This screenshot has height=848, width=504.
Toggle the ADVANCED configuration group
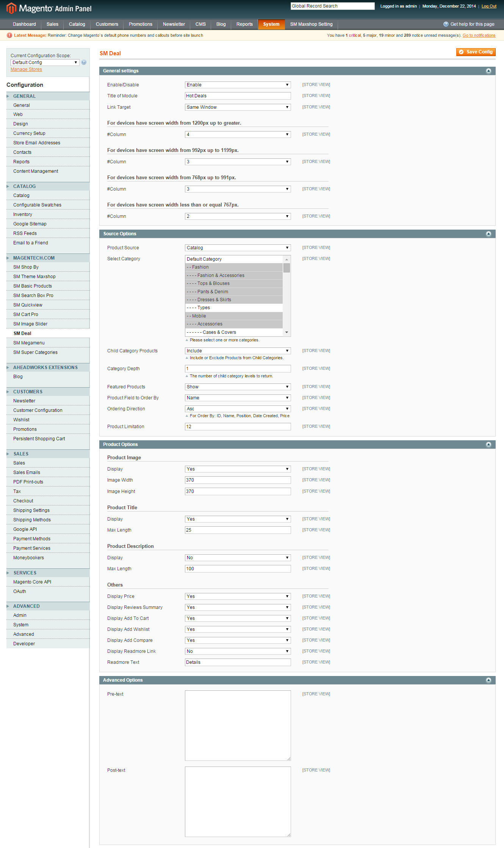(x=48, y=606)
